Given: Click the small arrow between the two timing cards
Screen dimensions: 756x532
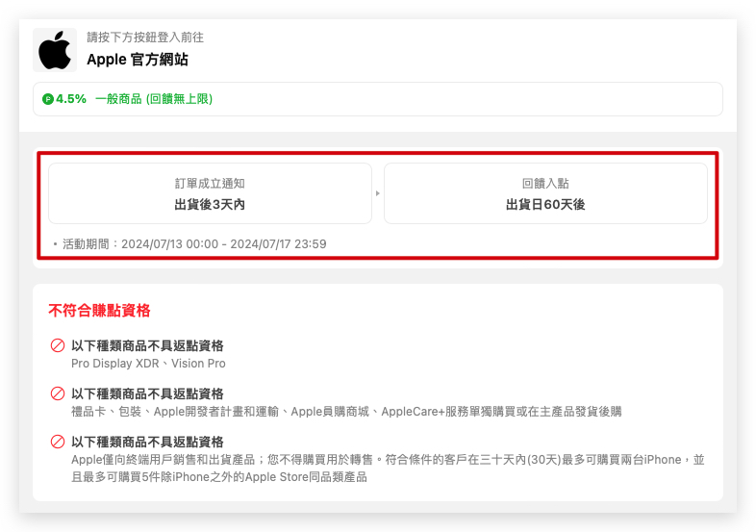Looking at the screenshot, I should click(x=377, y=193).
